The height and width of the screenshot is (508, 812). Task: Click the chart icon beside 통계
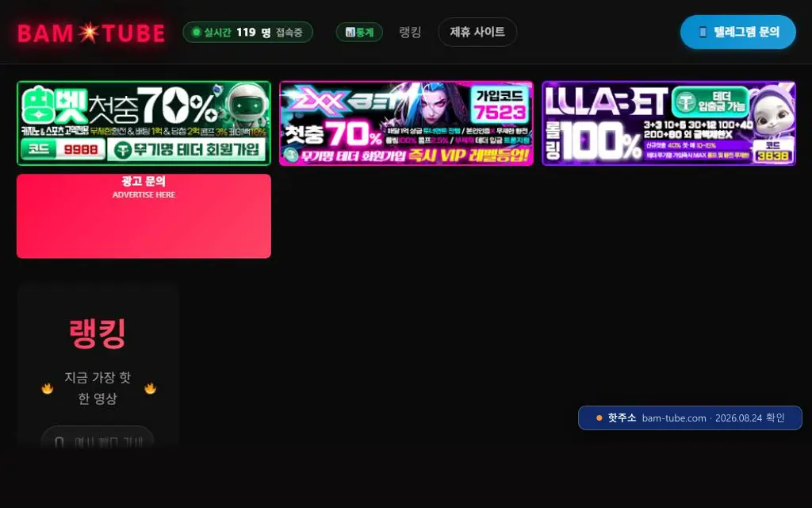[x=350, y=32]
